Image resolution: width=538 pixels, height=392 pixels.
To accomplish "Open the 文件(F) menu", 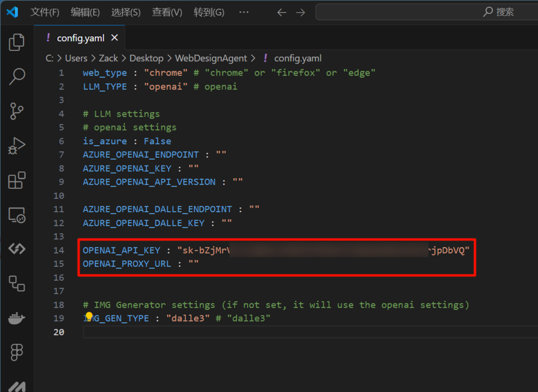I will 45,12.
